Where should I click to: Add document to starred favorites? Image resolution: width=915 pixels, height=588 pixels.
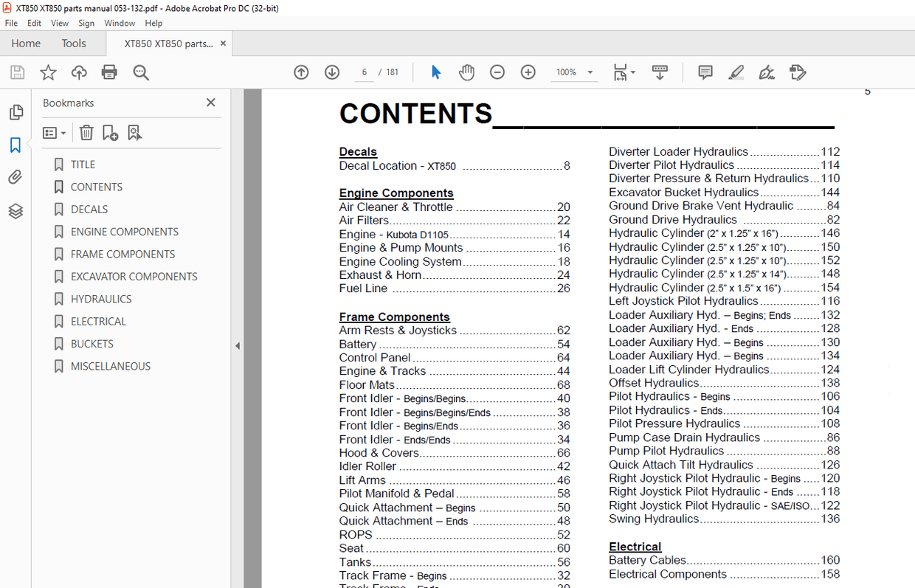tap(48, 72)
